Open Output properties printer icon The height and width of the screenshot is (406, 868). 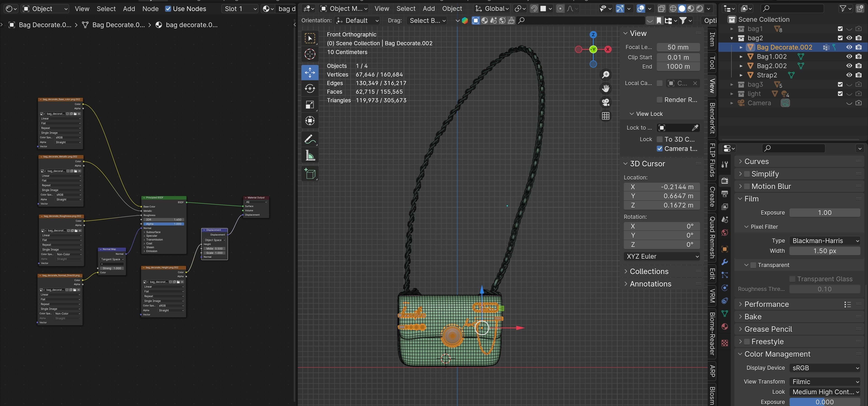click(724, 193)
